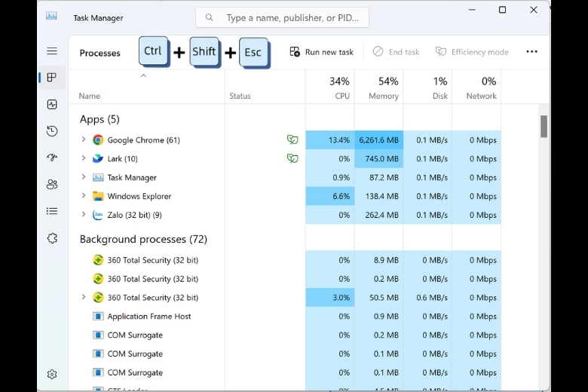Select the 360 Total Security row using 0.2 MB

(x=285, y=279)
